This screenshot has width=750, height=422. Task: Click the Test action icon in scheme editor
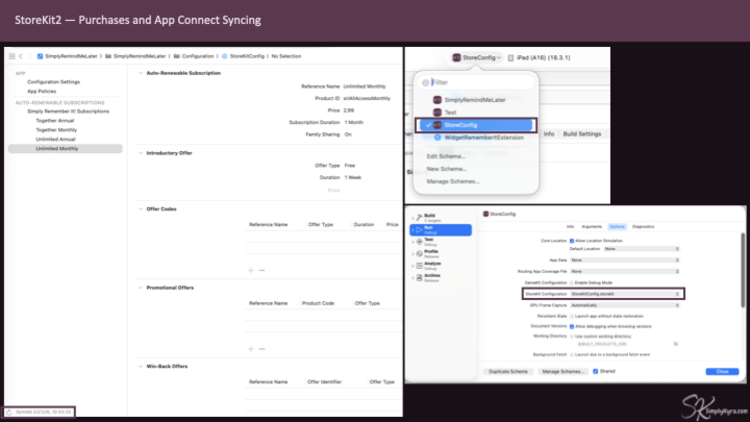tap(419, 242)
